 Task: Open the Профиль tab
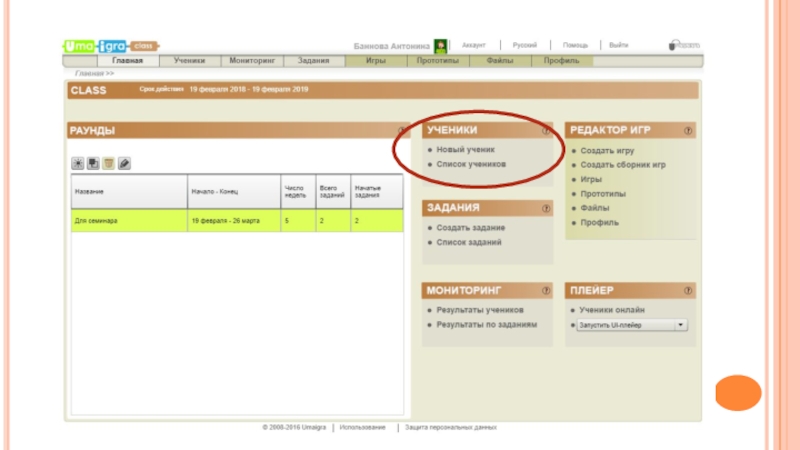pyautogui.click(x=562, y=61)
